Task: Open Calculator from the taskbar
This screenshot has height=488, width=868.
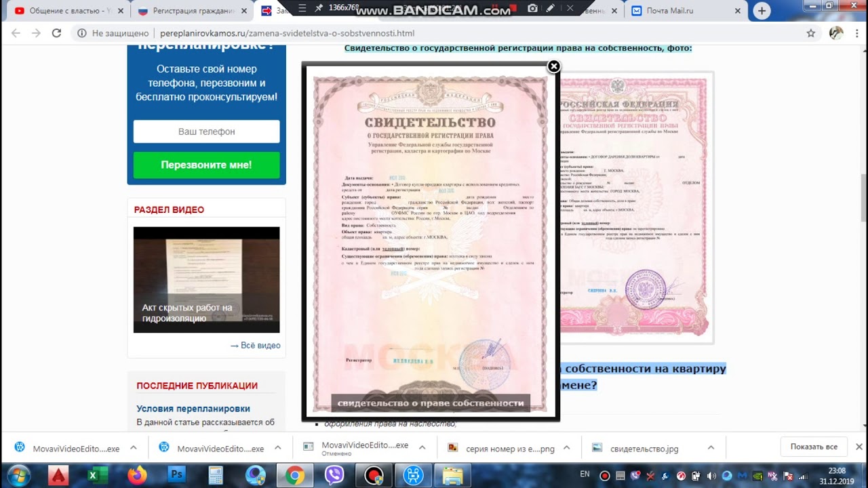Action: [216, 475]
